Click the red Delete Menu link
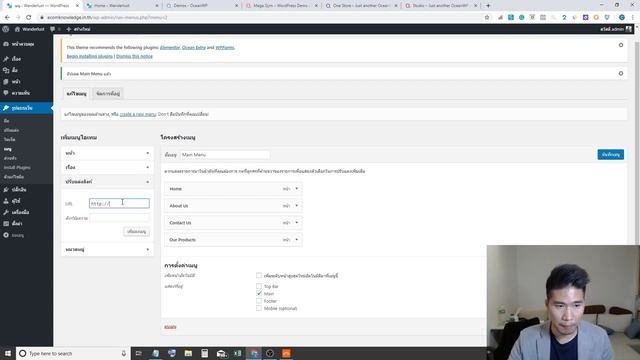The image size is (640, 360). tap(170, 327)
